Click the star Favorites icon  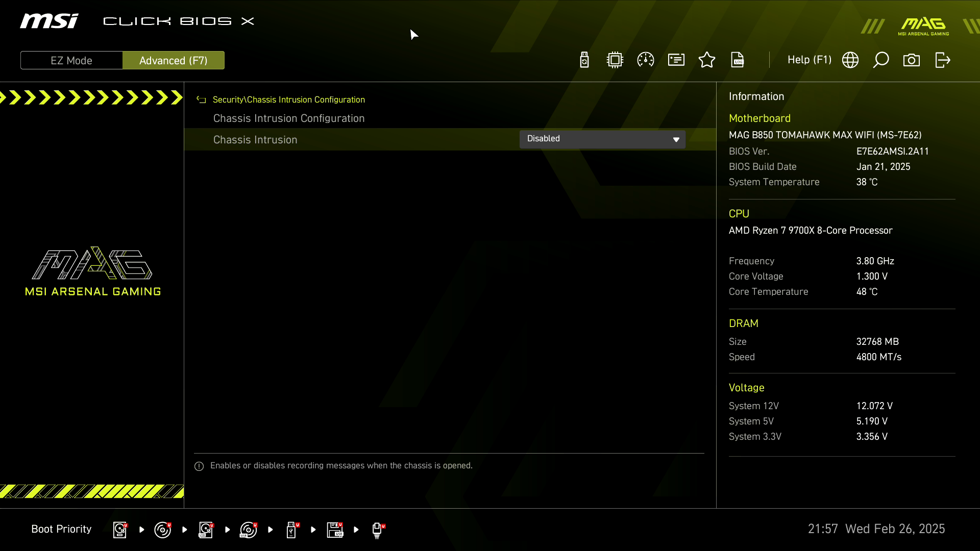[707, 60]
